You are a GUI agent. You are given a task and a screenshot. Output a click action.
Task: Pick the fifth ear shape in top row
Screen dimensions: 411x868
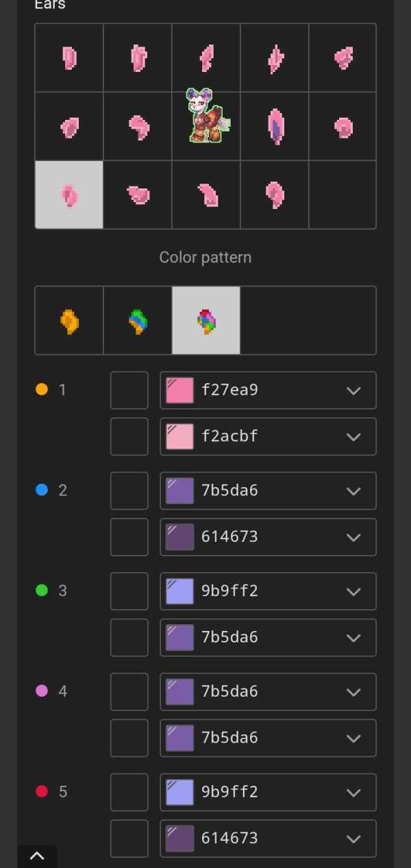tap(343, 58)
